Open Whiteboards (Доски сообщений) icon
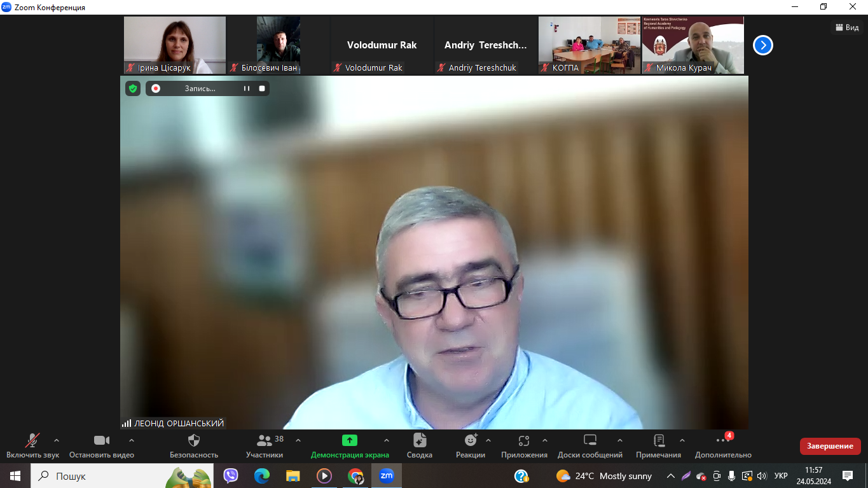The image size is (868, 488). pyautogui.click(x=590, y=440)
